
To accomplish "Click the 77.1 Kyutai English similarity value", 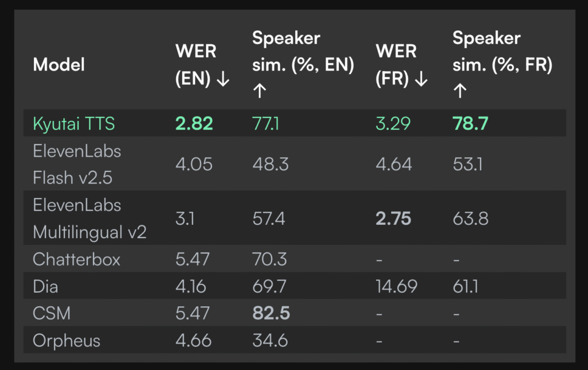I will point(266,123).
